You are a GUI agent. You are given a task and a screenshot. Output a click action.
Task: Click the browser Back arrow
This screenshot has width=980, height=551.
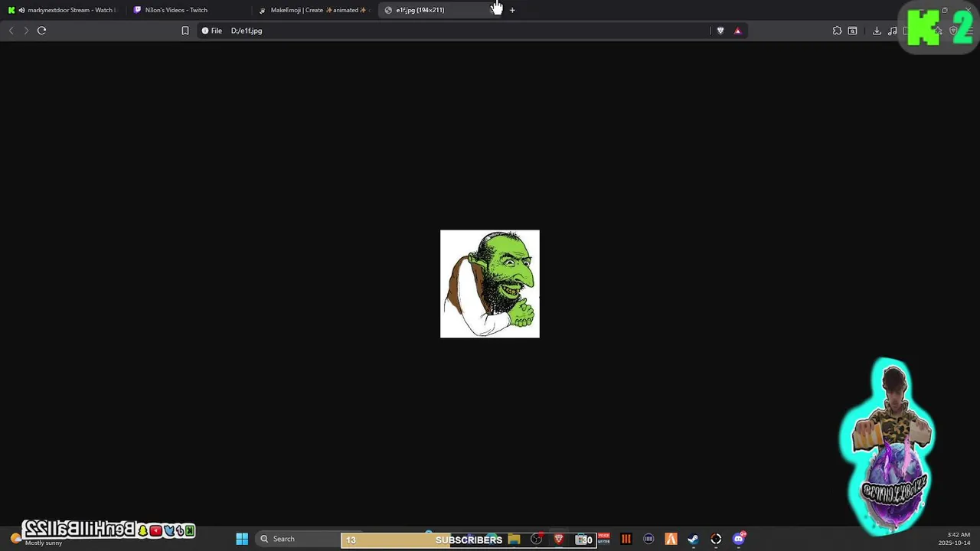[11, 31]
